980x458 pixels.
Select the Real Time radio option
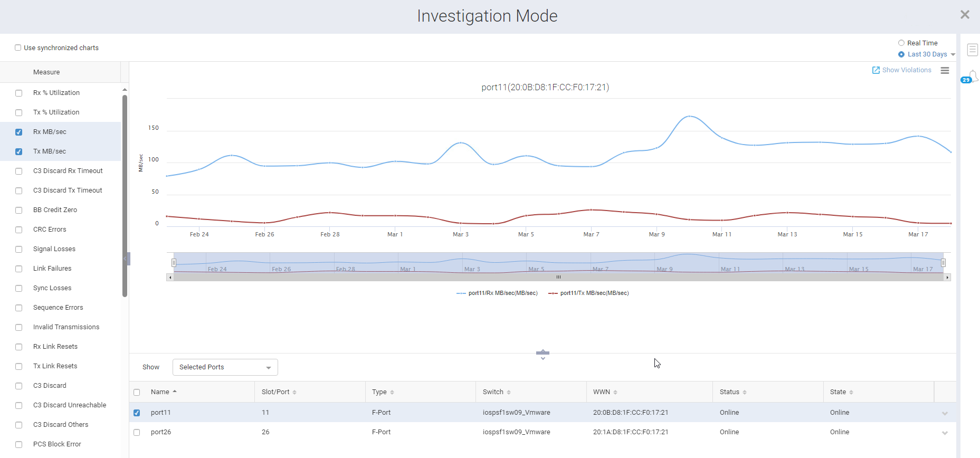click(901, 43)
